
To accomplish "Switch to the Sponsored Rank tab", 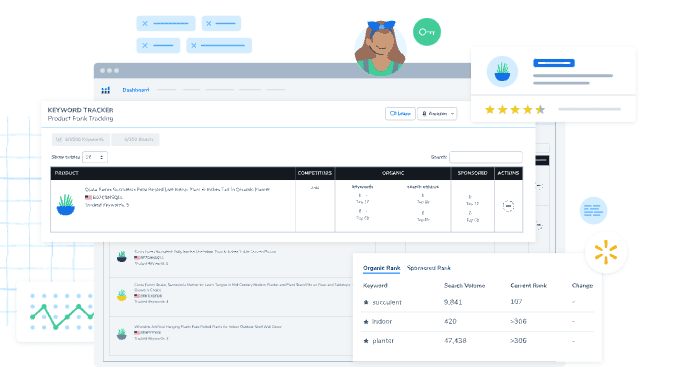I will point(428,268).
